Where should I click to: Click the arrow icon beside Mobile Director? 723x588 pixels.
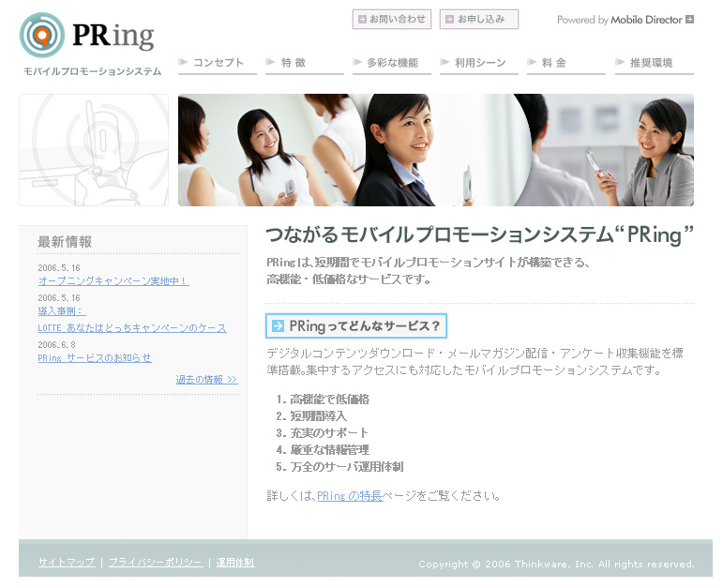[690, 20]
